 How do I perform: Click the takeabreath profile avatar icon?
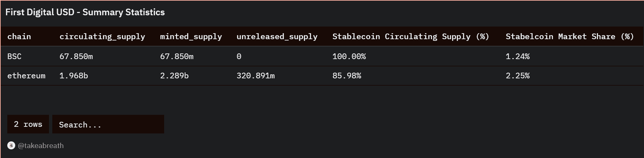pos(11,145)
